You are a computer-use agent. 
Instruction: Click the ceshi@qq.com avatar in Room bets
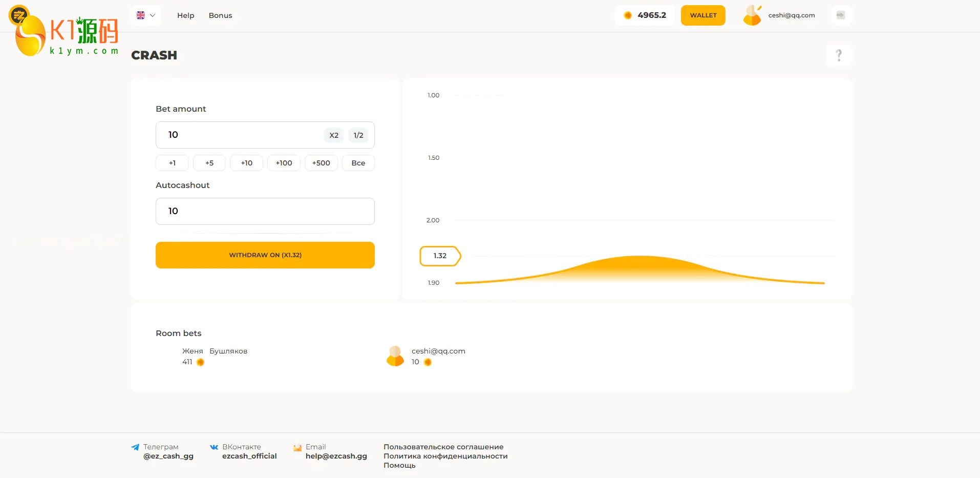(x=395, y=356)
